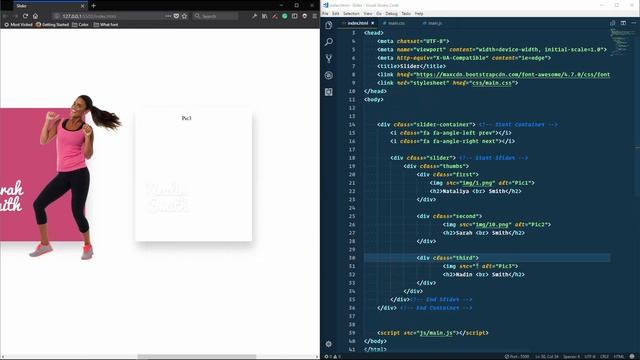The width and height of the screenshot is (640, 360).
Task: Open What font bookmarks folder
Action: point(106,25)
